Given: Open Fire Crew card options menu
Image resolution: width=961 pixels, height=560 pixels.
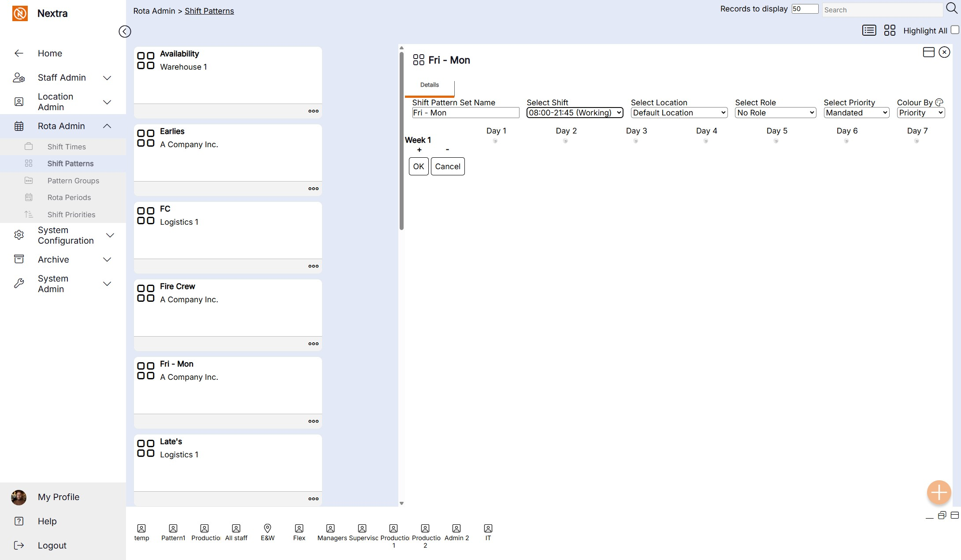Looking at the screenshot, I should tap(313, 344).
